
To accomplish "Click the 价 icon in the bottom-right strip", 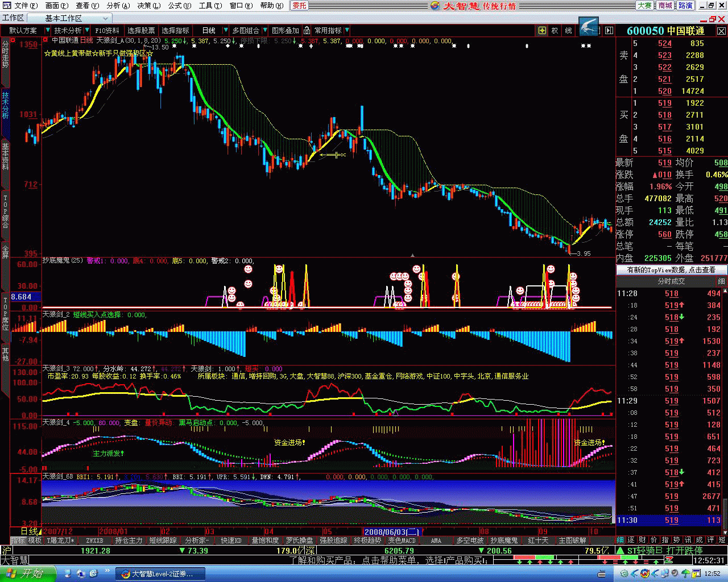I will [x=653, y=540].
